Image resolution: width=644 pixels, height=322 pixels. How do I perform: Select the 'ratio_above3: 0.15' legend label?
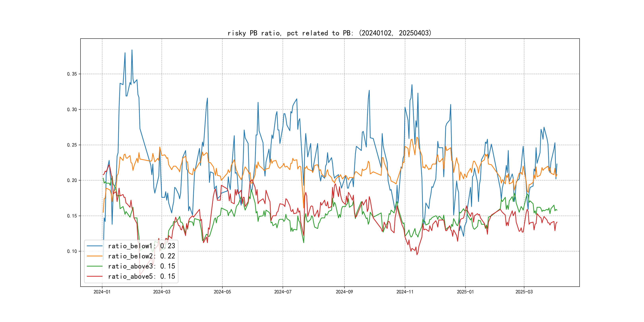coord(142,266)
